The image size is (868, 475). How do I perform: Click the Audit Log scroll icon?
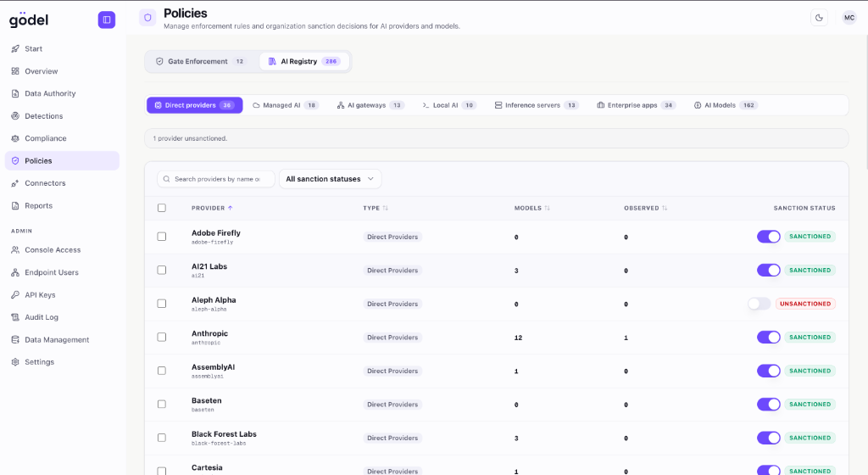[15, 317]
